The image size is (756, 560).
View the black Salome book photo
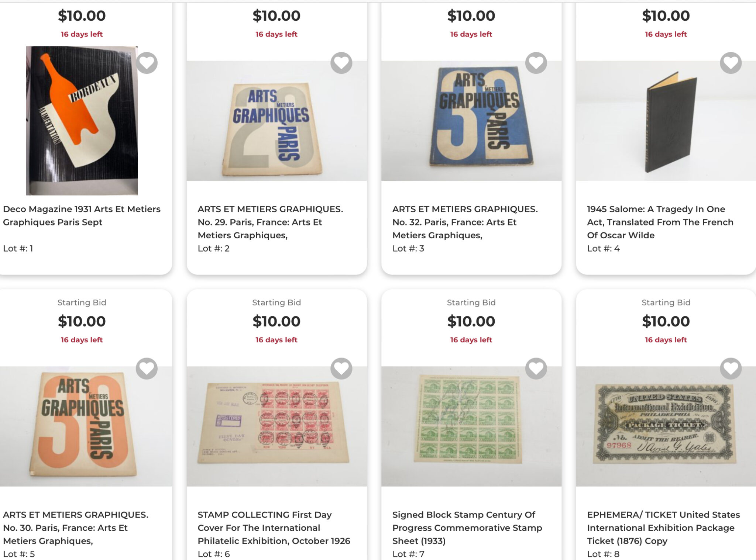tap(666, 121)
